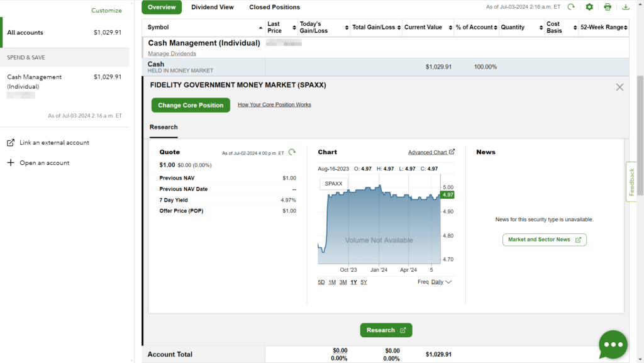Screen dimensions: 644x363
Task: Set chart range to 1Y
Action: coord(353,282)
